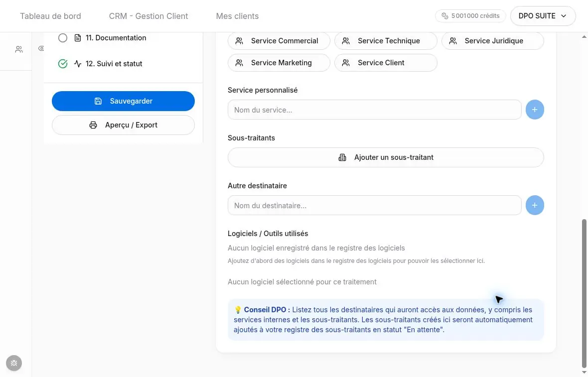588x377 pixels.
Task: Click 'Aucun logiciel enregistré dans le registre' text
Action: pos(316,248)
